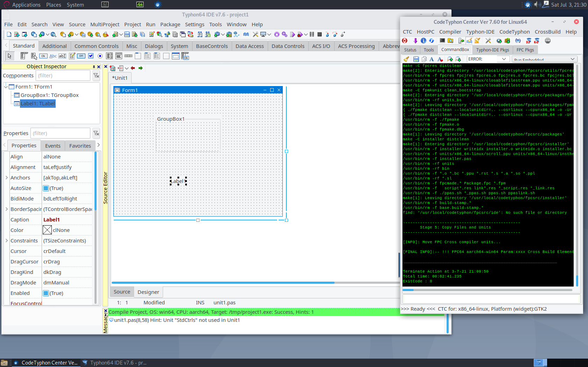Open the Run Embedded dropdown
The width and height of the screenshot is (588, 367).
tap(573, 59)
